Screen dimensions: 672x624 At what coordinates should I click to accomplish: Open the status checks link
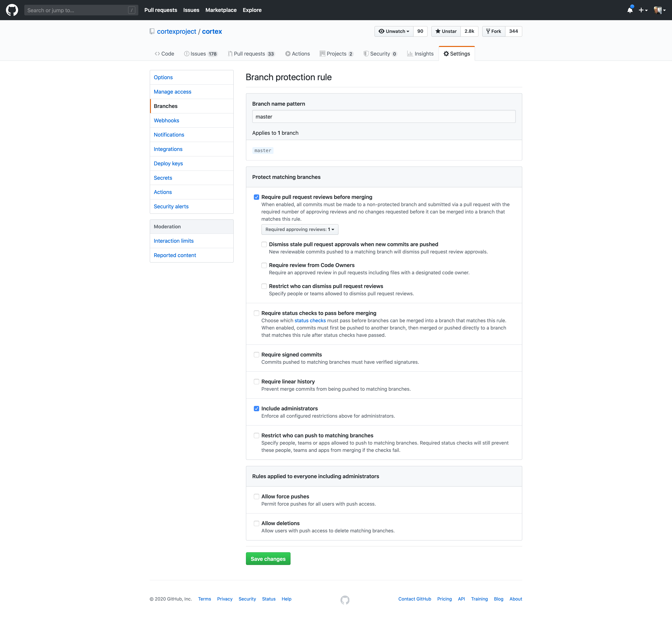point(310,320)
